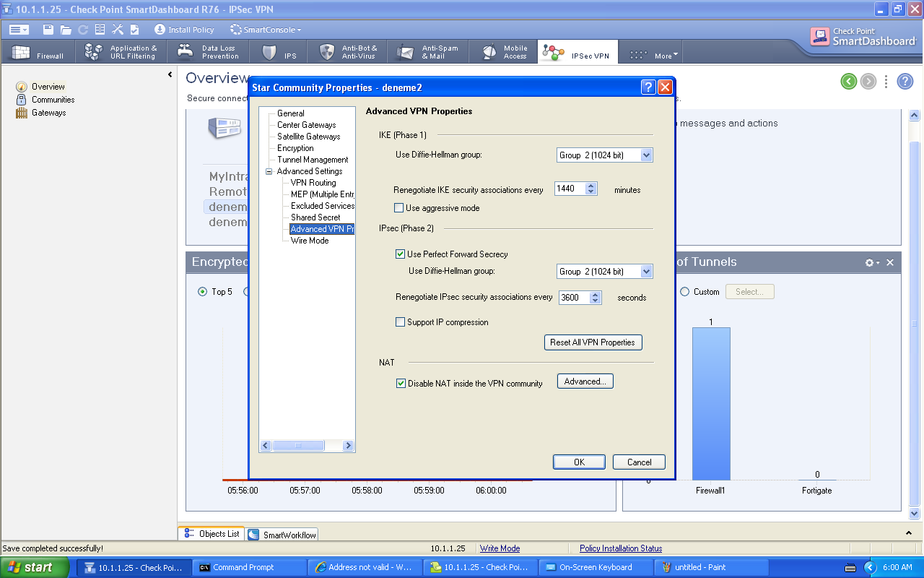The width and height of the screenshot is (924, 578).
Task: Open the Anti-Bot & Anti-Virus tab
Action: coord(348,52)
